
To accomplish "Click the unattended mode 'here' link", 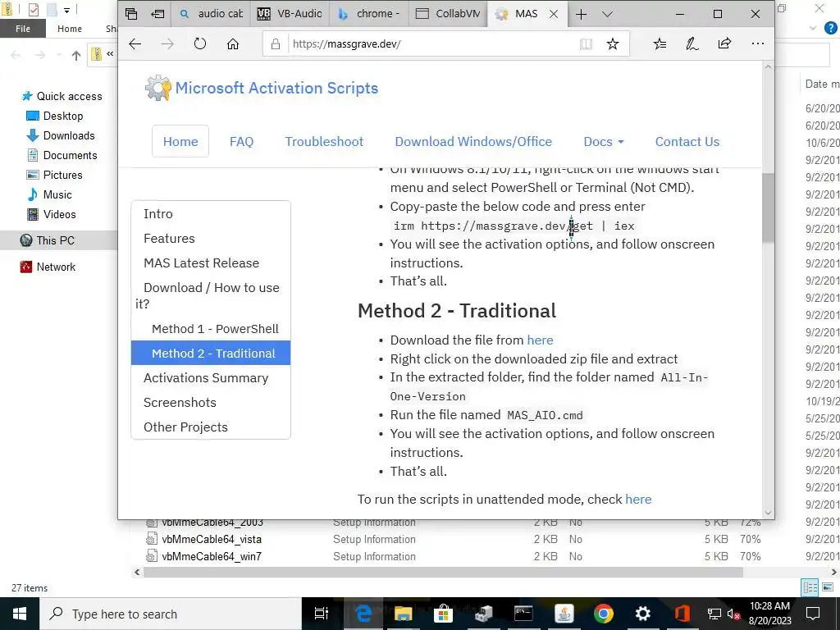I will (638, 500).
